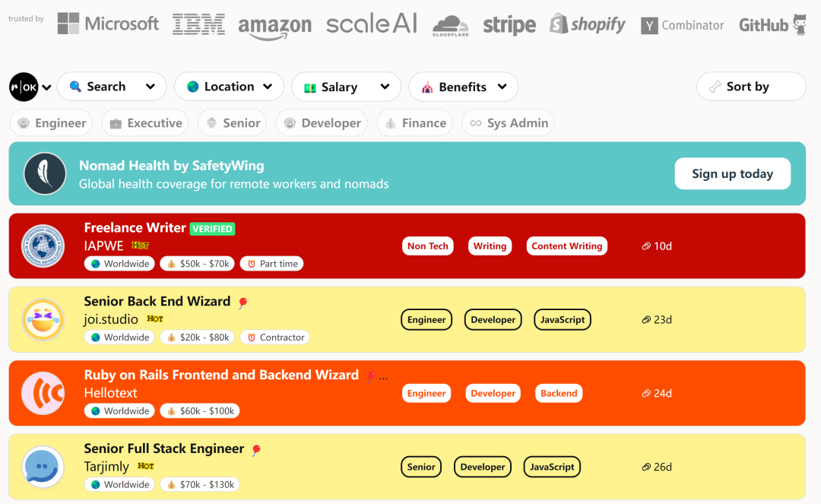Expand the Salary dropdown
This screenshot has width=821, height=504.
point(346,87)
